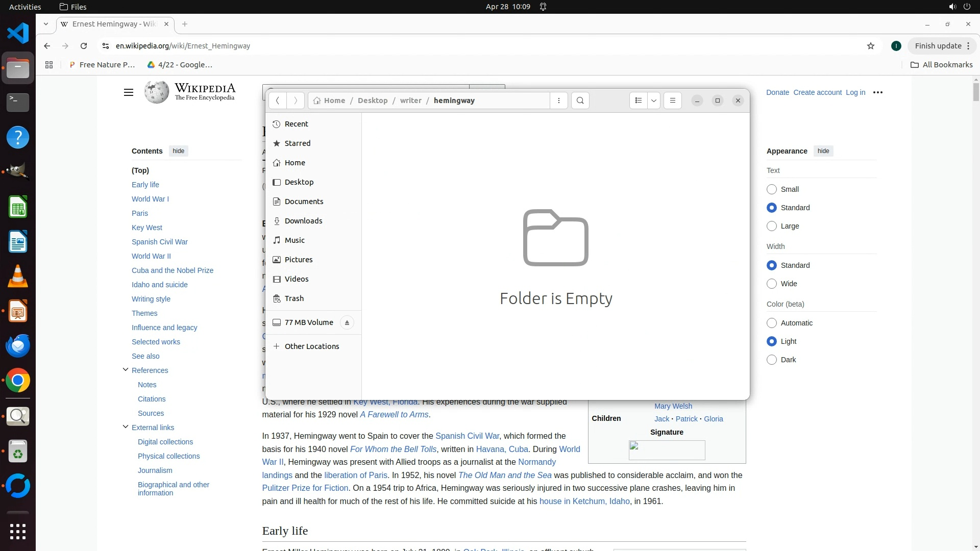Switch to the Ernest Hemingway browser tab

[114, 24]
